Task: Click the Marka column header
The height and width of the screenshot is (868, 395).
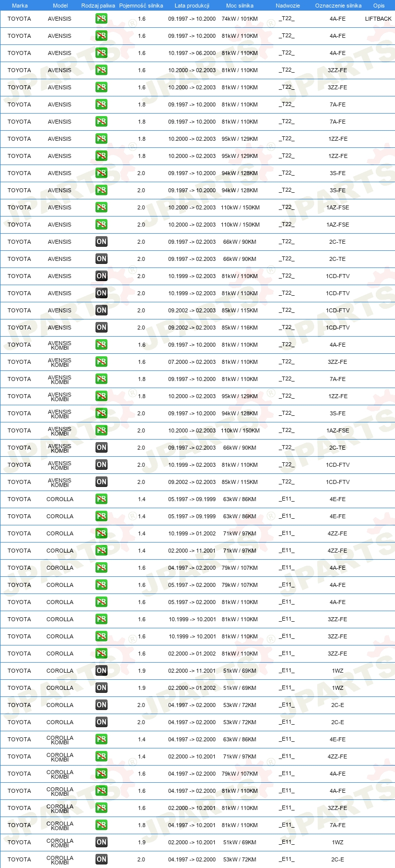Action: tap(20, 6)
